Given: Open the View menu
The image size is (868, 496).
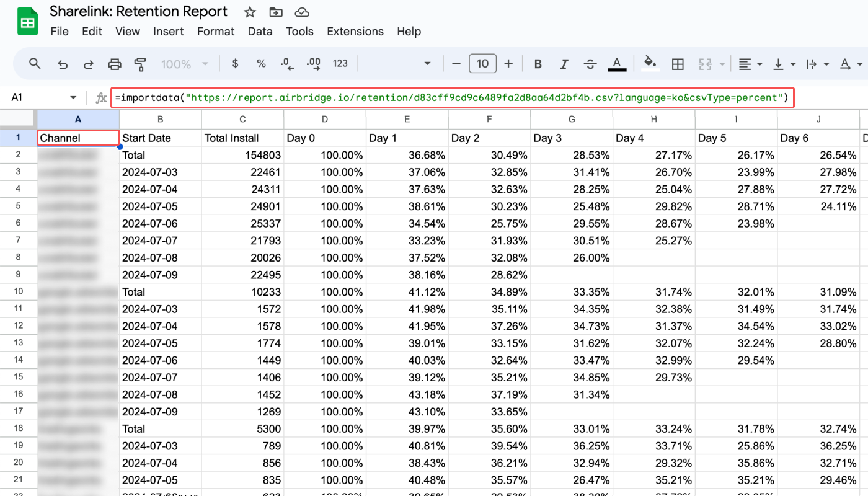Looking at the screenshot, I should coord(128,31).
